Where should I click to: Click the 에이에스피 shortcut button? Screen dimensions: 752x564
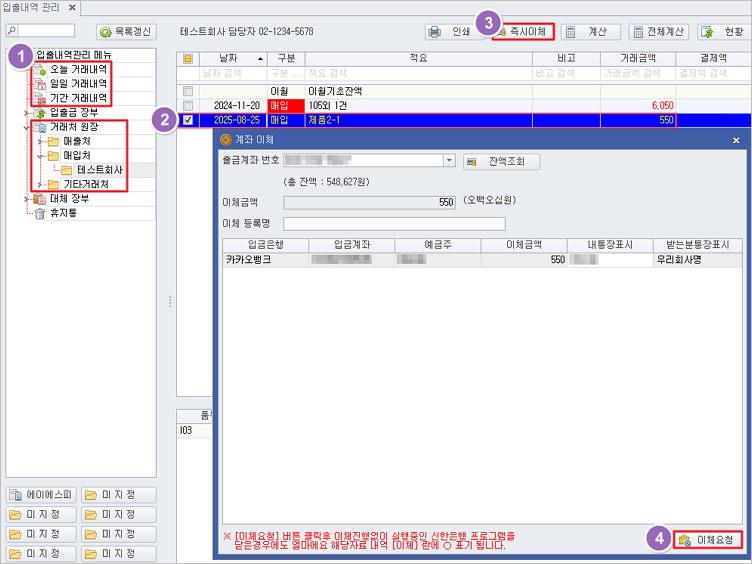tap(40, 495)
